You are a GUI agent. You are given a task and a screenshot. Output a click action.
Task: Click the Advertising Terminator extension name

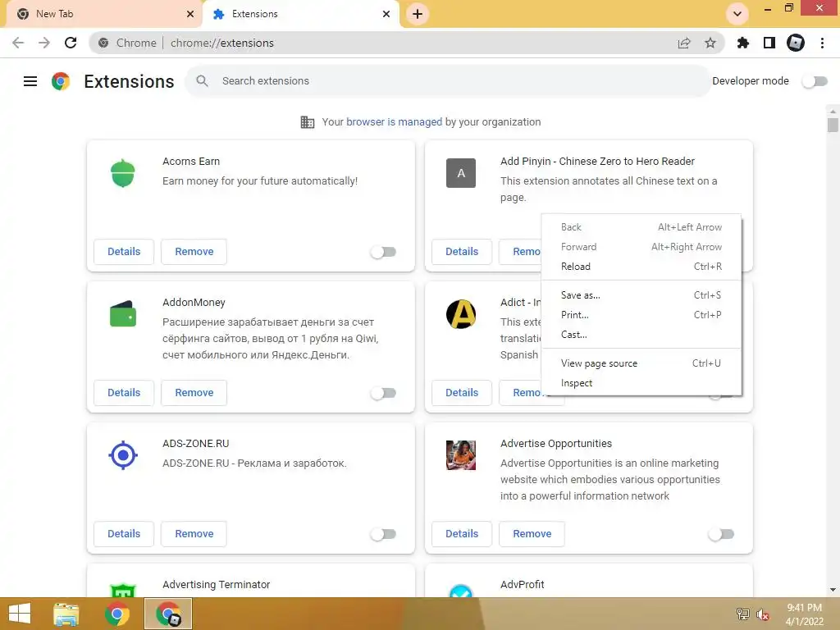pyautogui.click(x=216, y=584)
